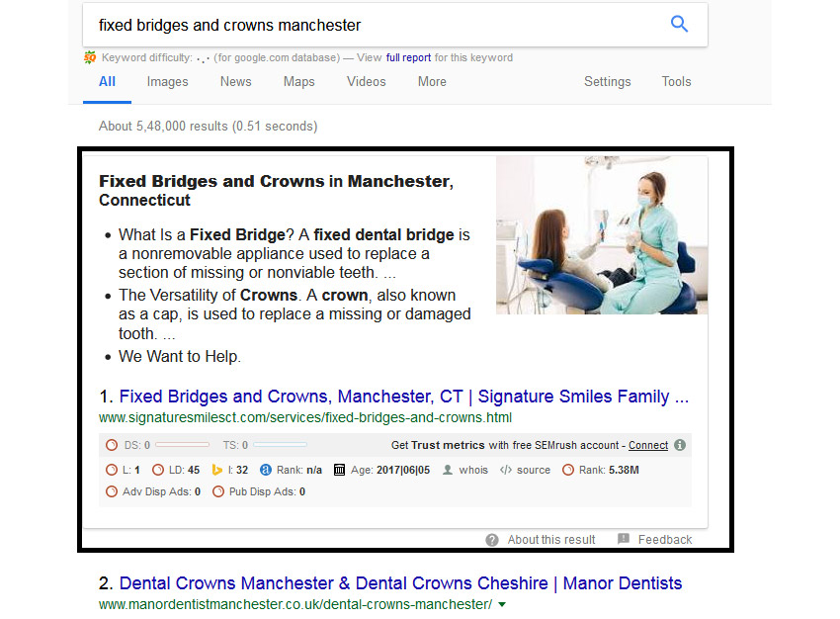Image resolution: width=840 pixels, height=619 pixels.
Task: Expand the Manor Dentists URL dropdown arrow
Action: [x=502, y=604]
